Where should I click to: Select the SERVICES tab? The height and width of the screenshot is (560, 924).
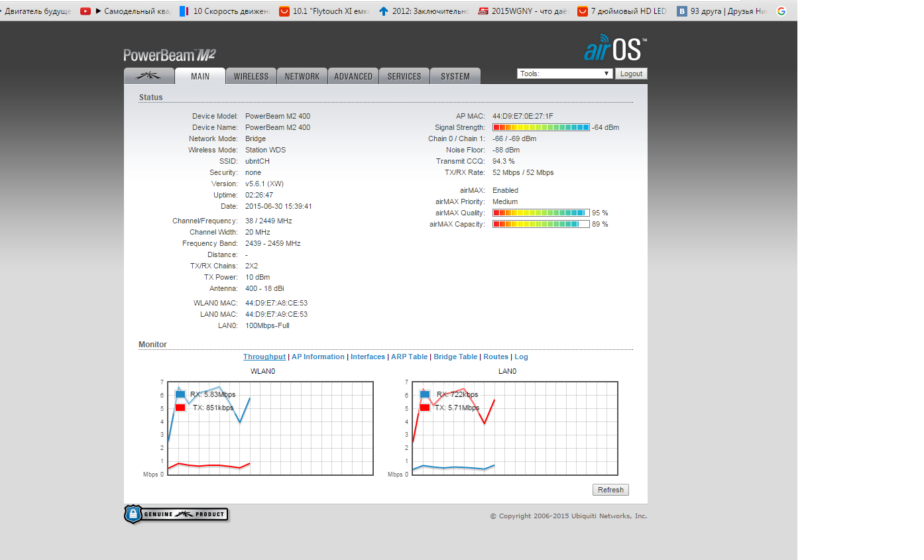404,76
